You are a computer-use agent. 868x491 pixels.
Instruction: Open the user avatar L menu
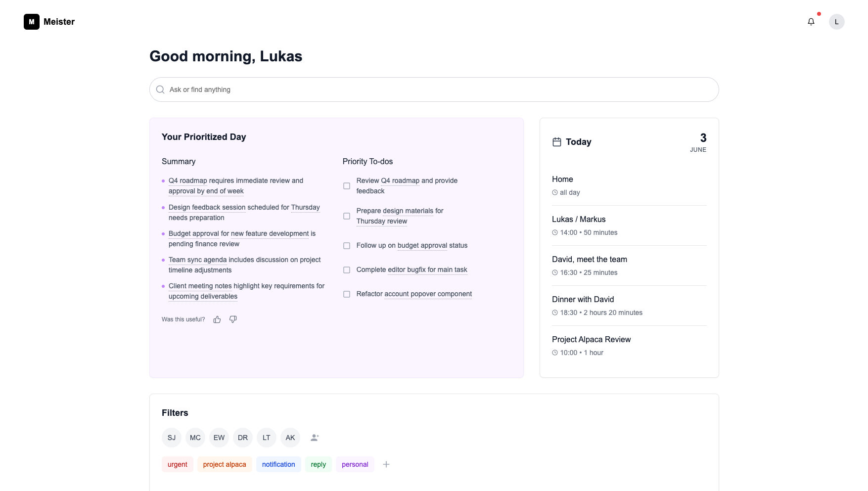click(x=836, y=22)
